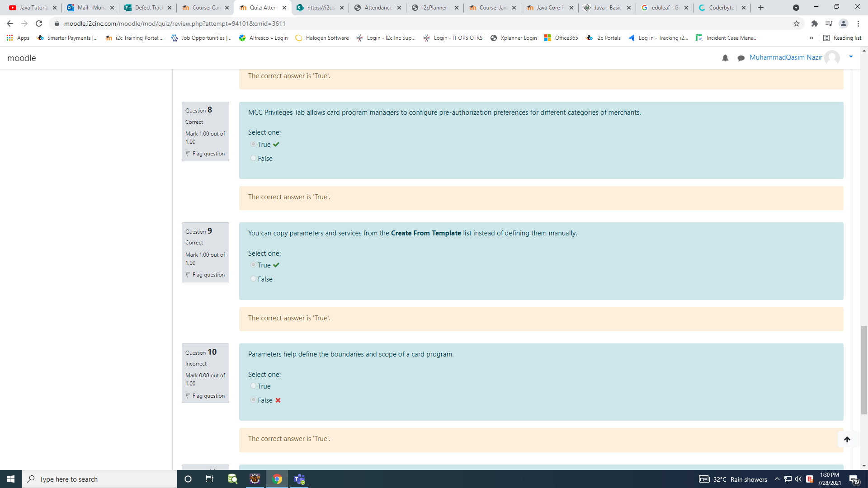This screenshot has width=868, height=488.
Task: Open the tab search circle dropdown
Action: pos(796,8)
